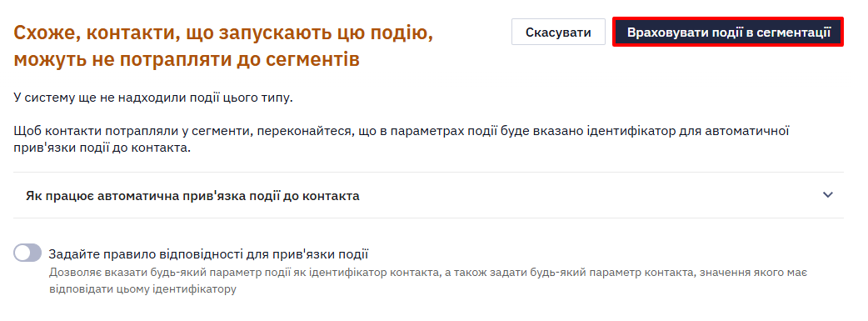Expand the chevron arrow beside the automatic binding section
Viewport: 868px width, 321px height.
827,195
